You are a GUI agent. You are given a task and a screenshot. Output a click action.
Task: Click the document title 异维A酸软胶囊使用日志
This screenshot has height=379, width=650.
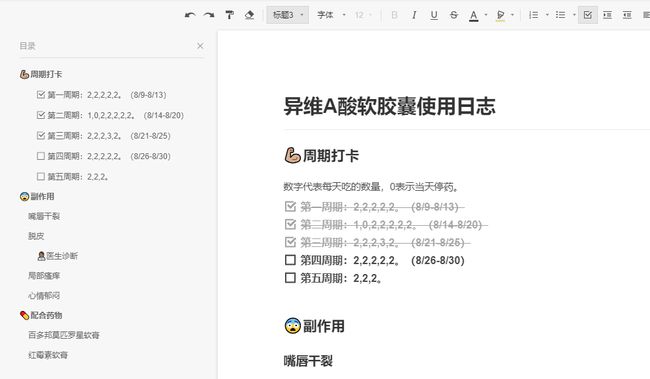pos(389,106)
